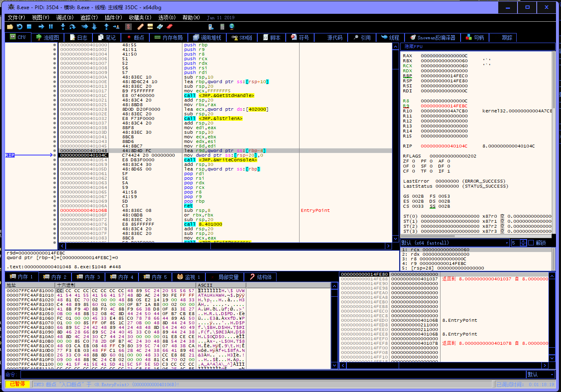Open the 默认 (x64 fastcall) calling convention dropdown
The image size is (561, 392).
pos(455,243)
